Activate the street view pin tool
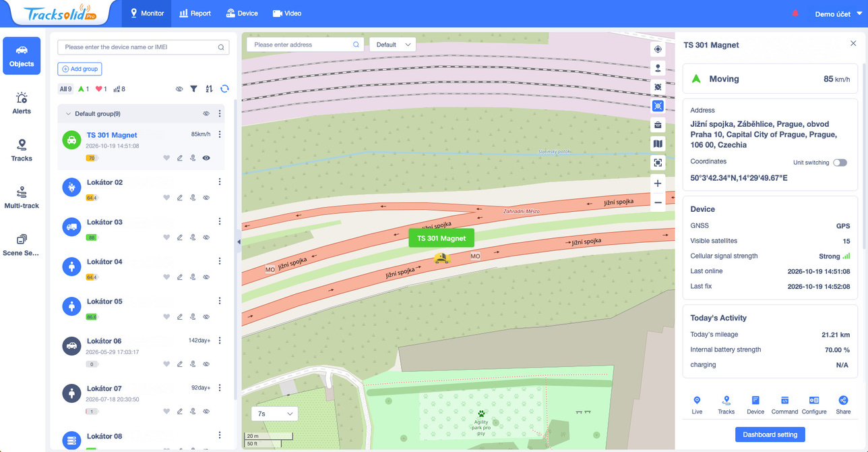The image size is (868, 452). pyautogui.click(x=658, y=68)
